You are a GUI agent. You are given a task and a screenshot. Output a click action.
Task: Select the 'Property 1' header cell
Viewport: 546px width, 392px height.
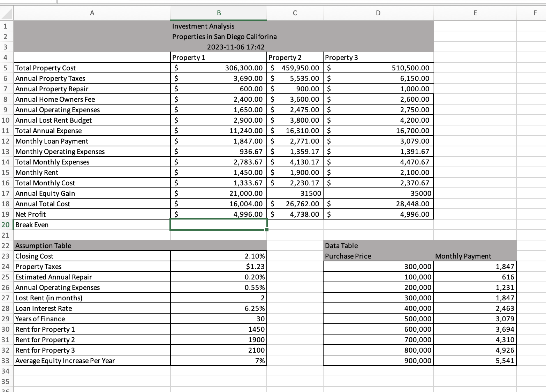tap(219, 57)
